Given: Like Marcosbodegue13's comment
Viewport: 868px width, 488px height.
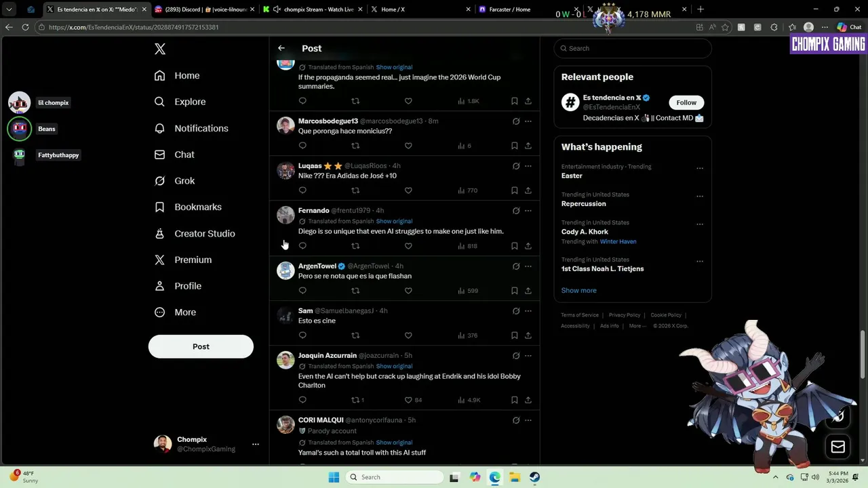Looking at the screenshot, I should tap(408, 146).
